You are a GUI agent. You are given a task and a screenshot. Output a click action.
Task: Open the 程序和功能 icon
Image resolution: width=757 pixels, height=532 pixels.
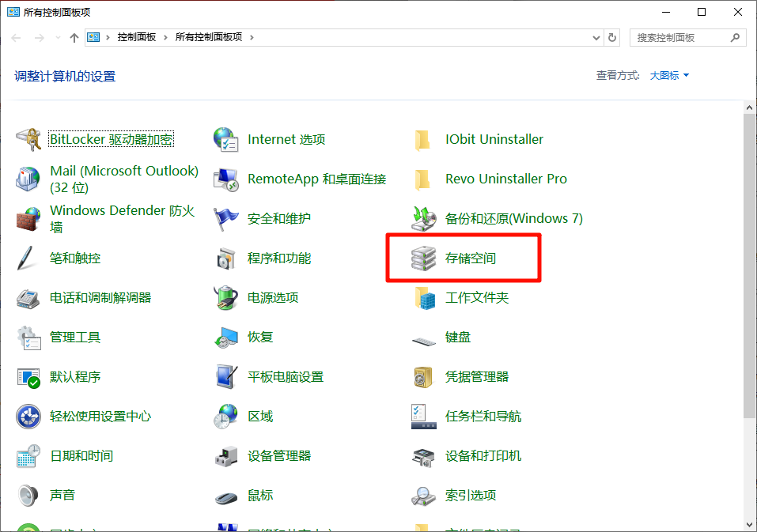[x=226, y=258]
